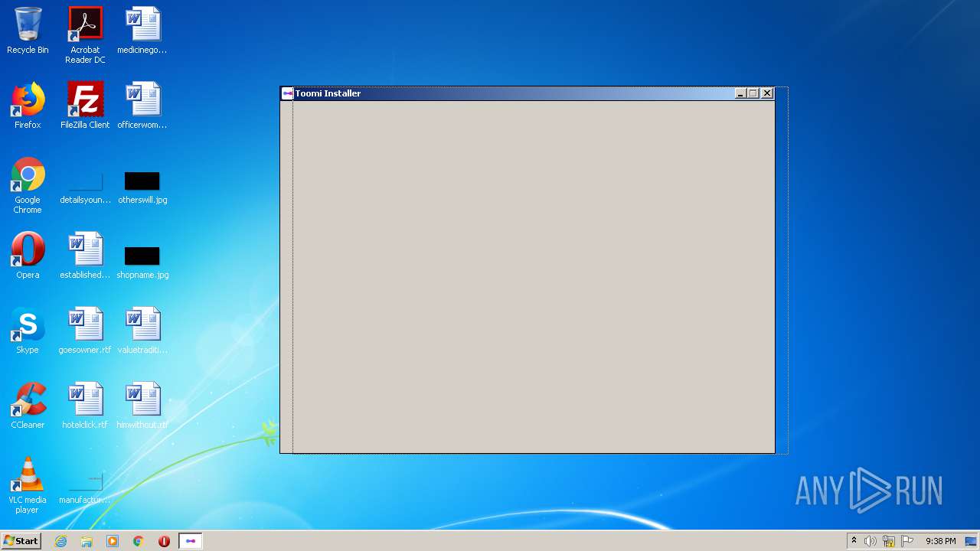The image size is (980, 551).
Task: Show hidden system tray icons
Action: (854, 541)
